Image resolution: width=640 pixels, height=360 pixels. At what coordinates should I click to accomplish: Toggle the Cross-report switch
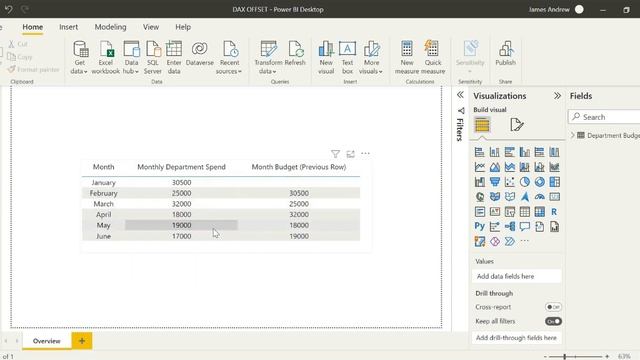tap(553, 307)
